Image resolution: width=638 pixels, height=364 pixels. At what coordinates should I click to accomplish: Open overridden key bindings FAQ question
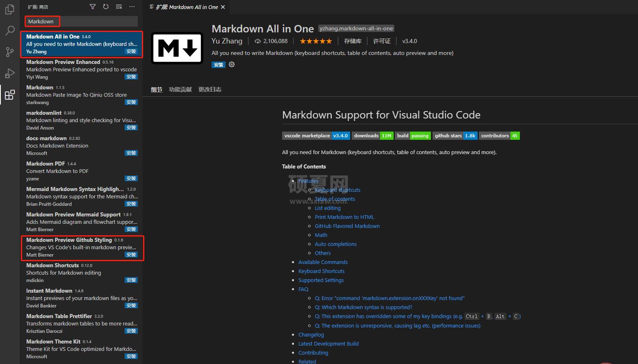click(418, 316)
